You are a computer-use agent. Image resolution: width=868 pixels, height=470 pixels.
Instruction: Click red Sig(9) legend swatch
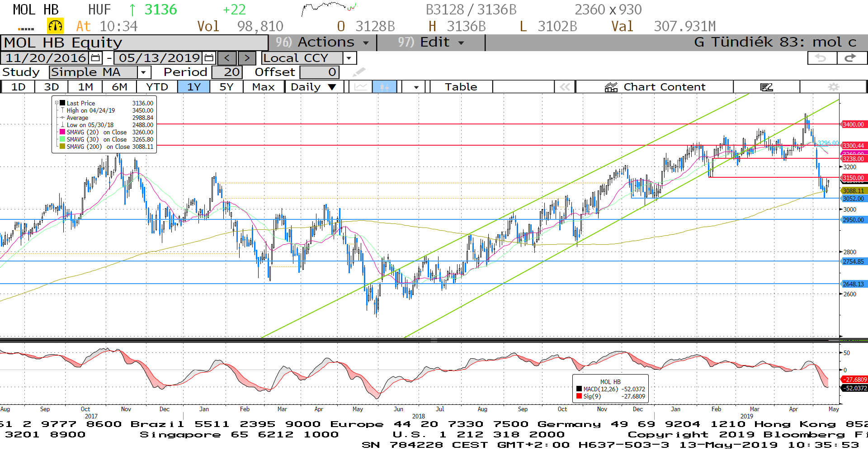tap(579, 396)
